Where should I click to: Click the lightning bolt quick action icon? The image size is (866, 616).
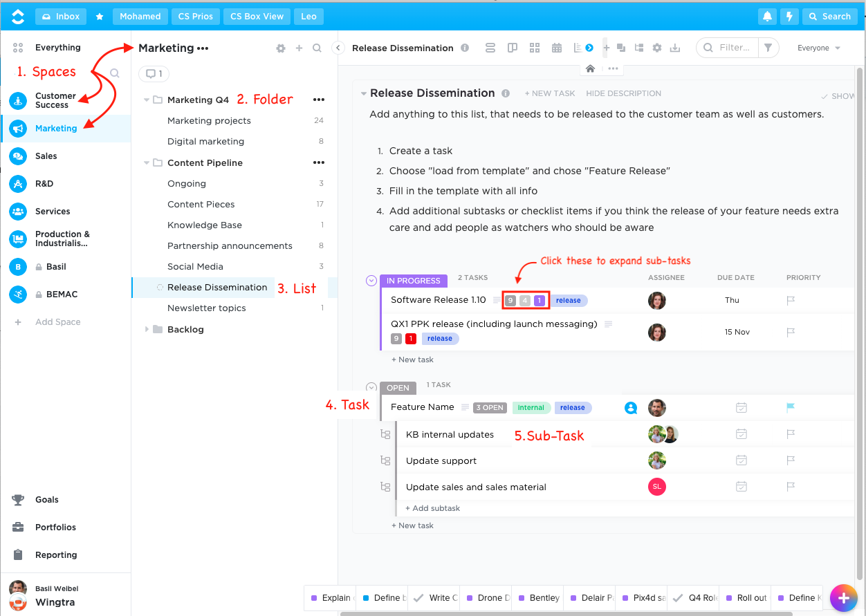pyautogui.click(x=789, y=17)
